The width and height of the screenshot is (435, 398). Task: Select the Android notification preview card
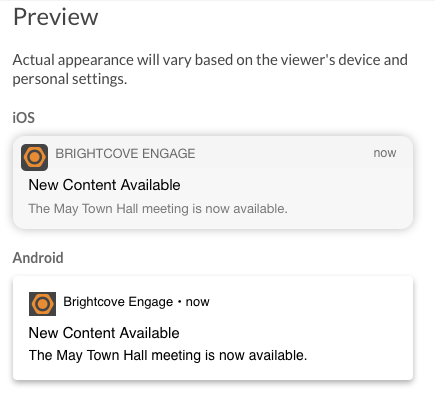pos(213,328)
